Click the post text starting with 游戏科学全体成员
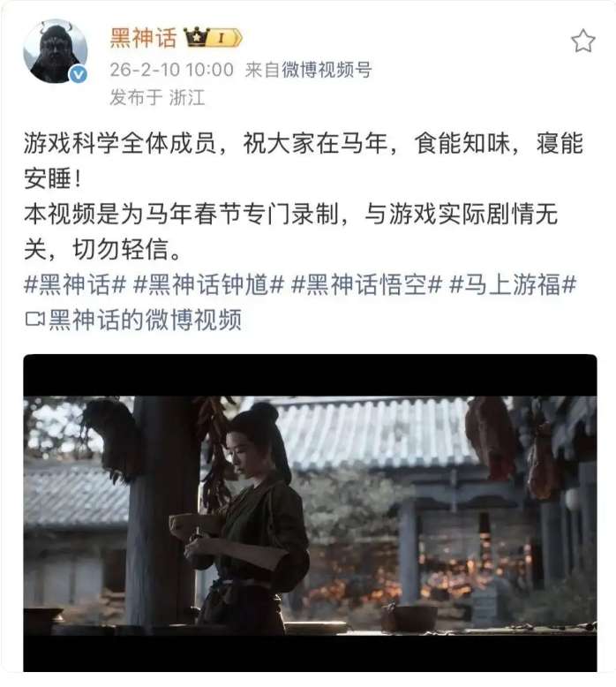The image size is (616, 687). pos(304,162)
